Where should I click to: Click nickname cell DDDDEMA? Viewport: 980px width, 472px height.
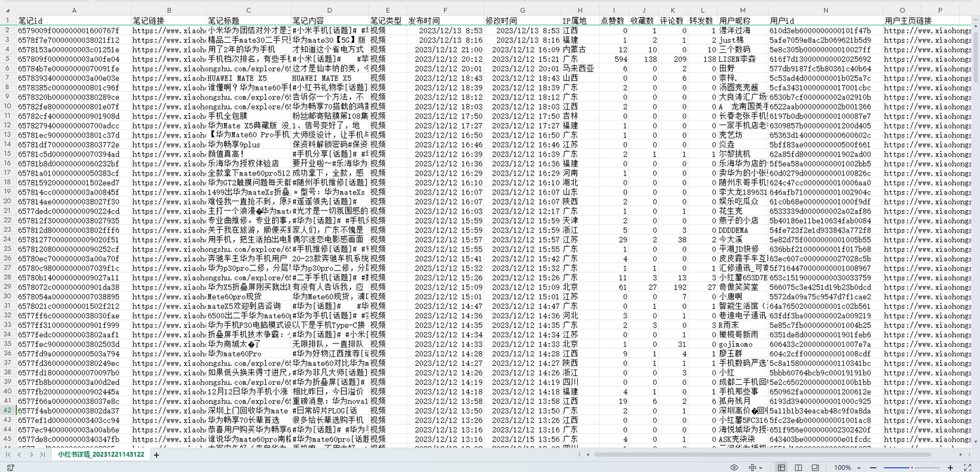coord(742,230)
